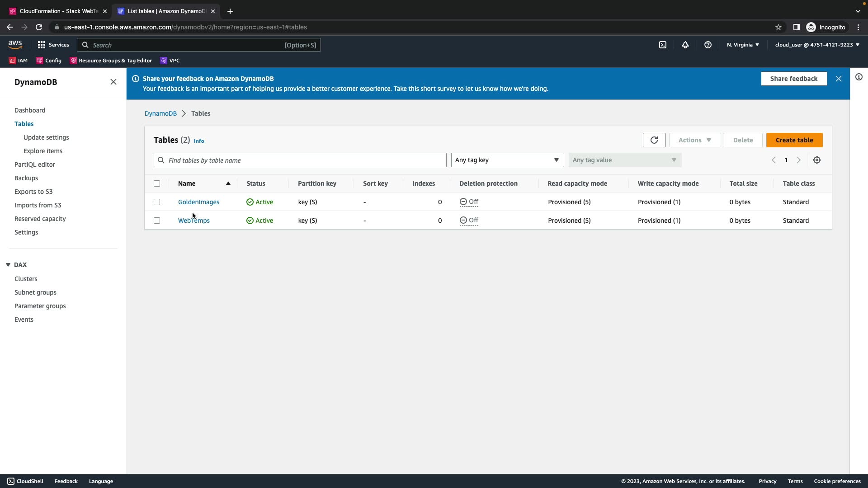
Task: Expand the Any tag key dropdown
Action: coord(507,160)
